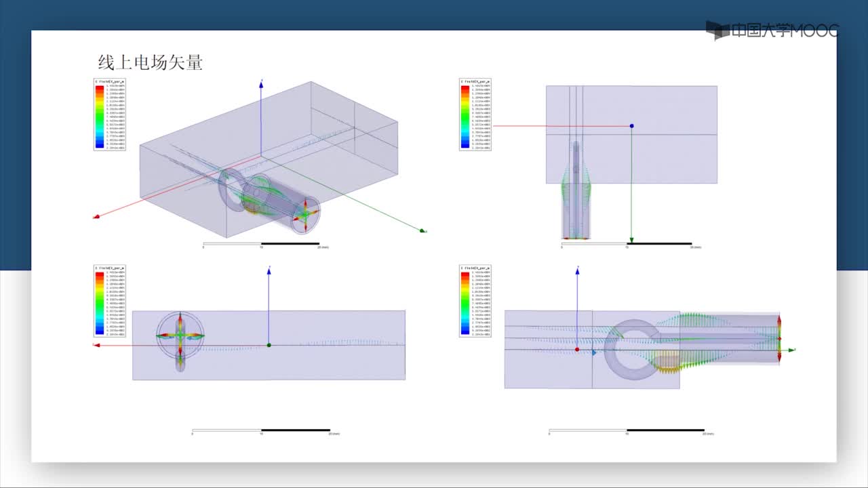
Task: Click the slide title 线上电场矢量
Action: pyautogui.click(x=151, y=63)
